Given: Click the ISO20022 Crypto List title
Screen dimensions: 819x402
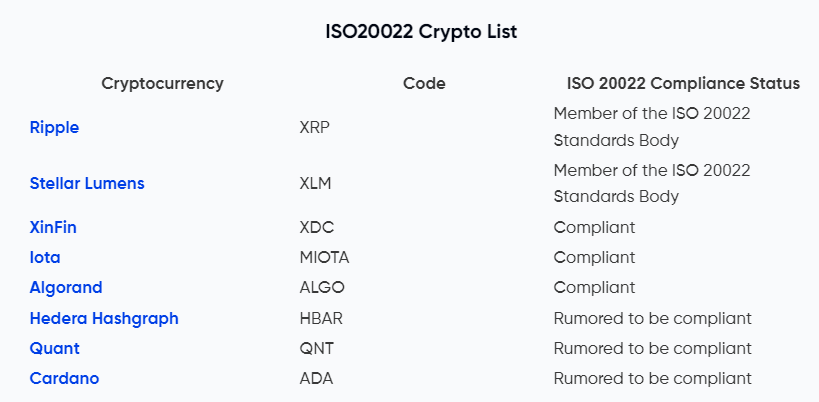Looking at the screenshot, I should (421, 32).
